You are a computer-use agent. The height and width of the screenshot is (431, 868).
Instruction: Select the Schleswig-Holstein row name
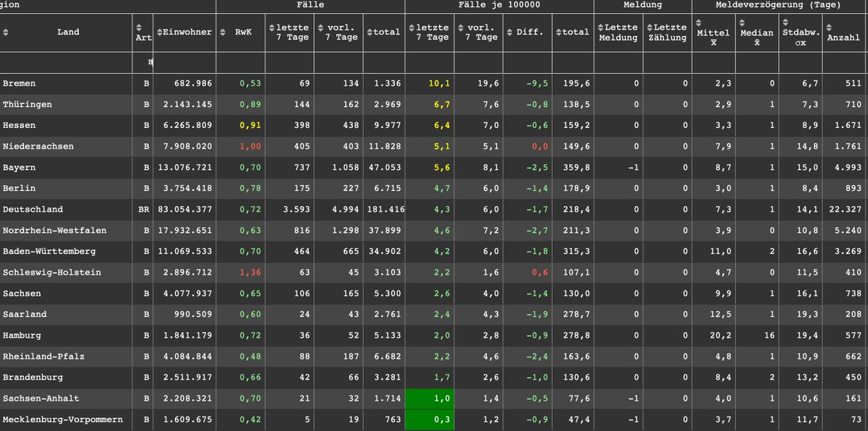point(51,273)
